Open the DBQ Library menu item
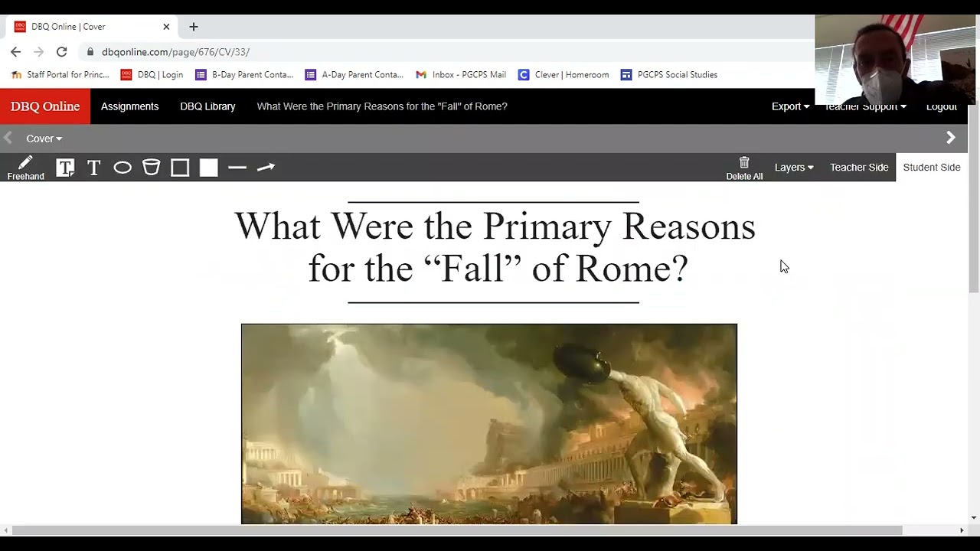 (x=207, y=106)
